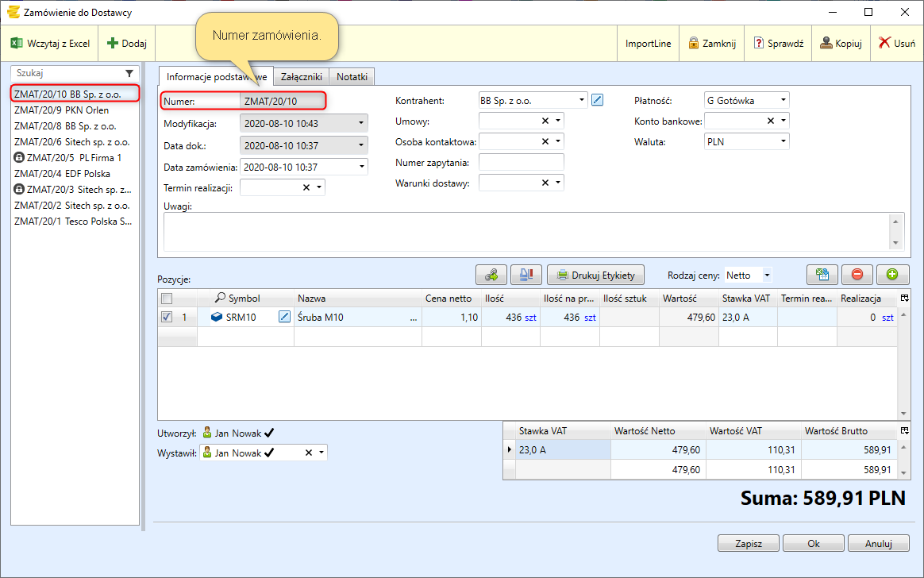Open the Notatki tab
This screenshot has width=924, height=578.
coord(352,76)
